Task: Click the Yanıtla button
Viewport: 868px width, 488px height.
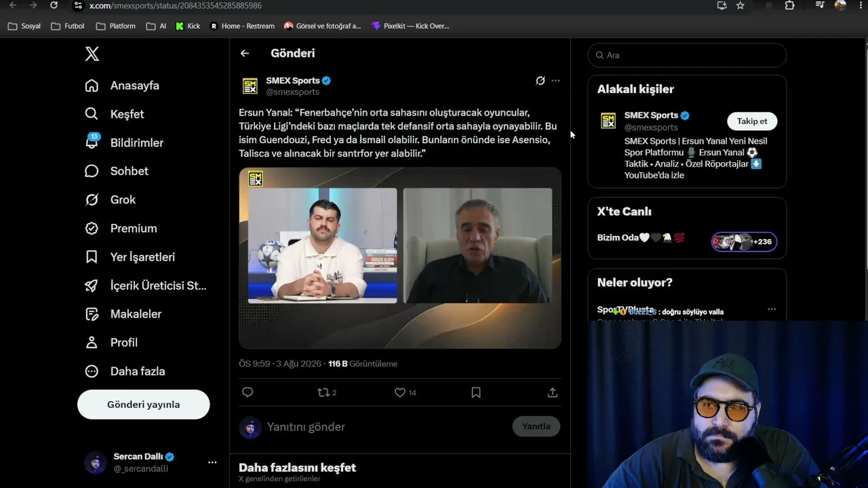Action: click(536, 426)
